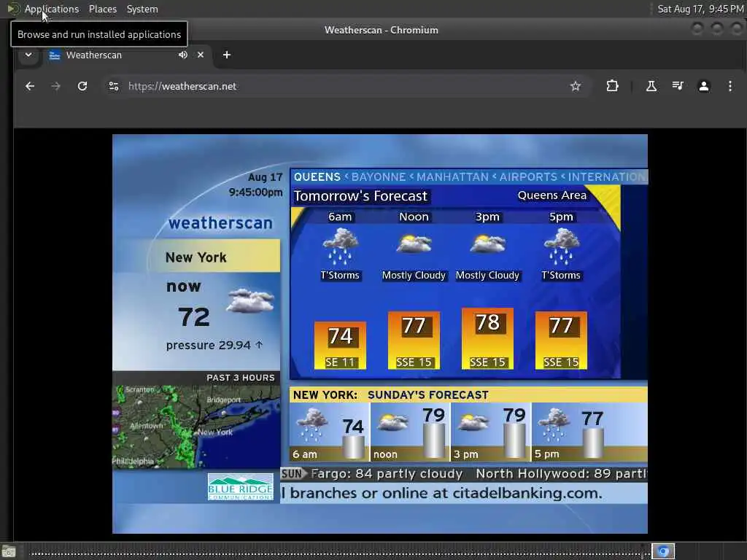Screen dimensions: 747x560
Task: Reload the Weatherscan page
Action: point(82,86)
